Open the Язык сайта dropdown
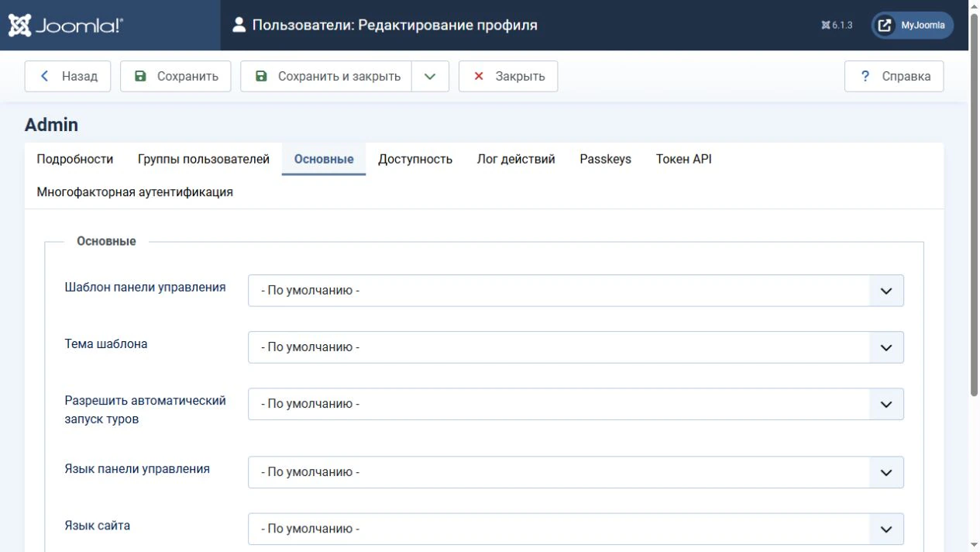This screenshot has height=552, width=980. point(576,529)
